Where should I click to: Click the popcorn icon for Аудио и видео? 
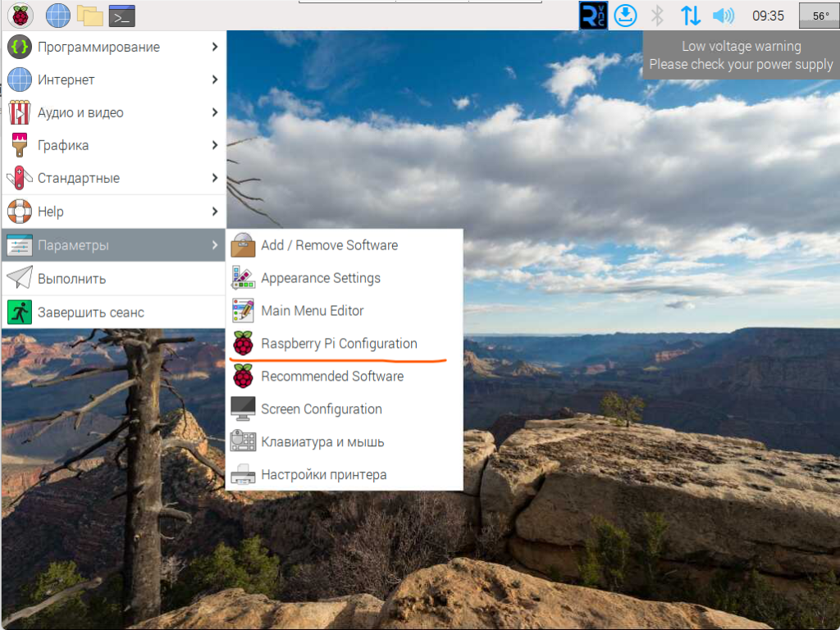pos(20,112)
